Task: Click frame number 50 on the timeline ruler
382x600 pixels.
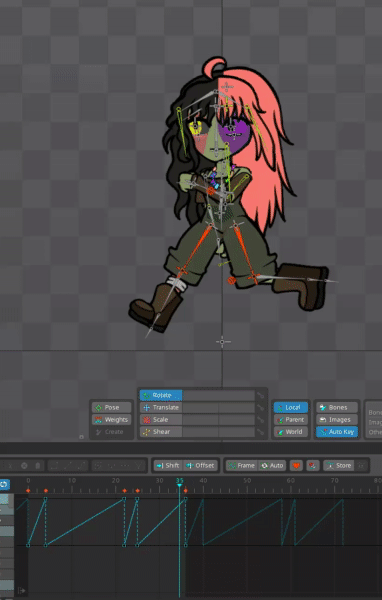Action: [247, 480]
